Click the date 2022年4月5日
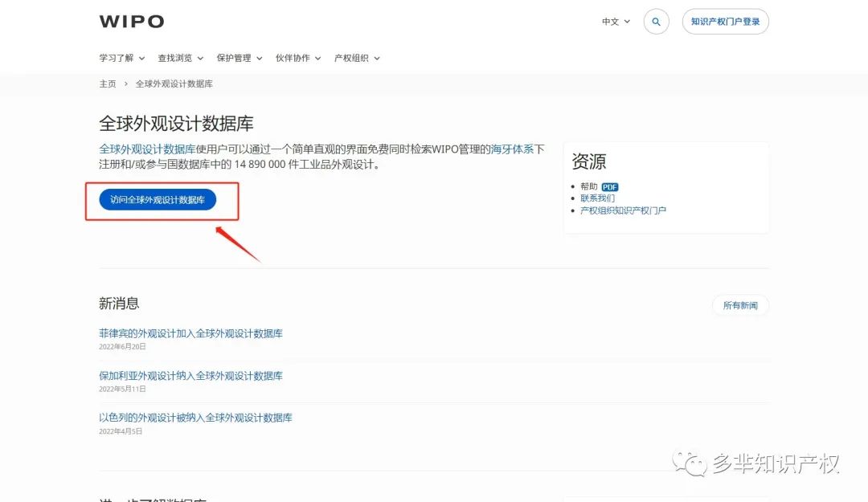Viewport: 868px width, 502px height. [x=121, y=431]
